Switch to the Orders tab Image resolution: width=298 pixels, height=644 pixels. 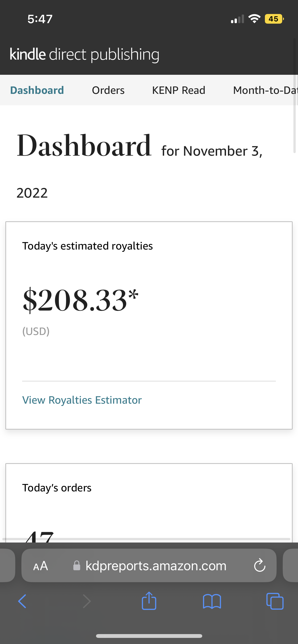(108, 90)
